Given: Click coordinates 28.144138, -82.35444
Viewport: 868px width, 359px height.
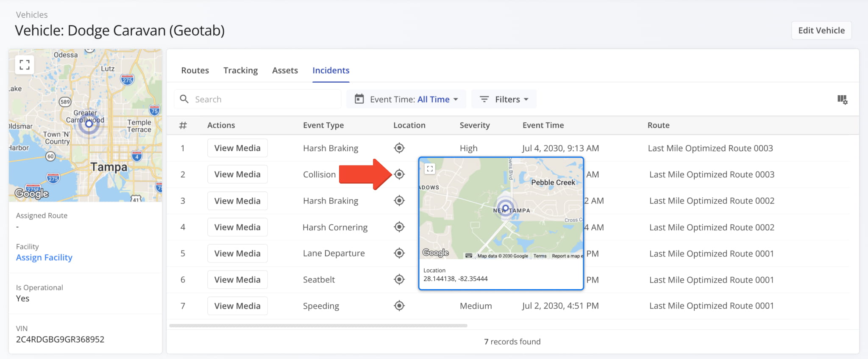Looking at the screenshot, I should (456, 279).
